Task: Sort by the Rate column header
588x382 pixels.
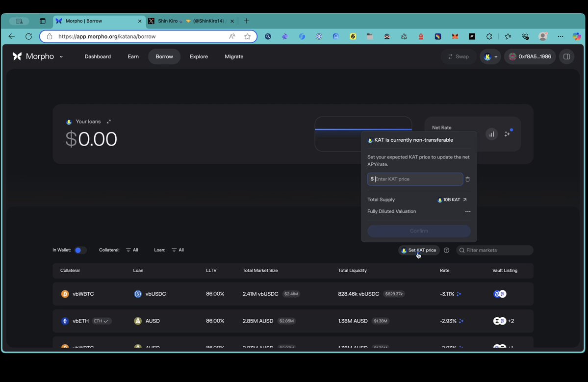Action: [x=444, y=270]
